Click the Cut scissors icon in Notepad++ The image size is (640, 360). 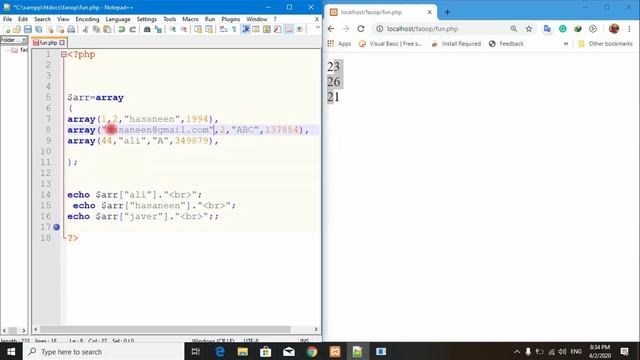[x=86, y=29]
